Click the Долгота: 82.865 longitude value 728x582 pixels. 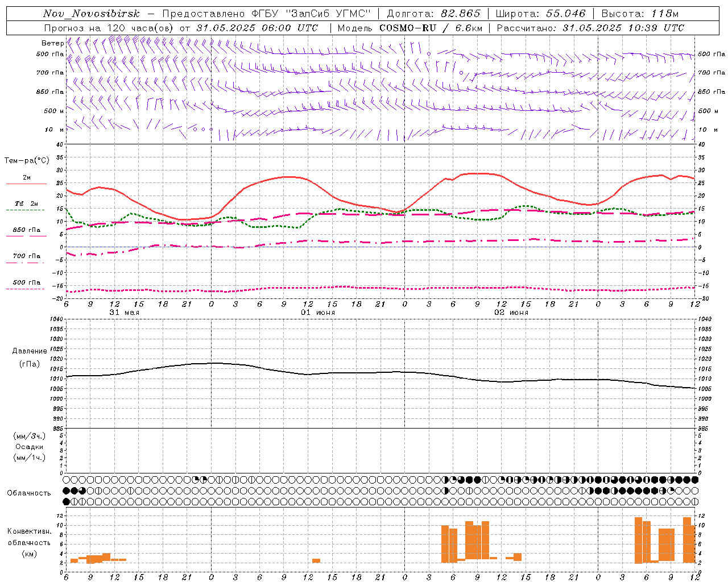coord(433,14)
